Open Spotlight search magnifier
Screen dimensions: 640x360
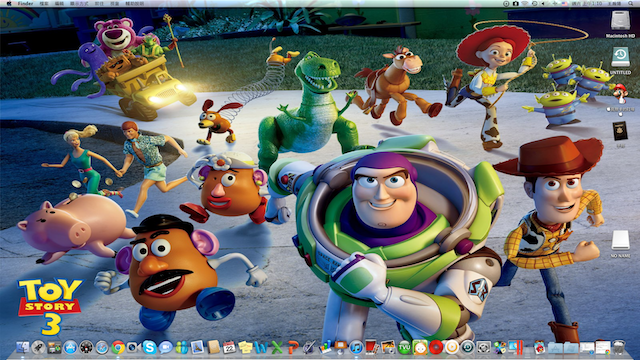pyautogui.click(x=631, y=3)
